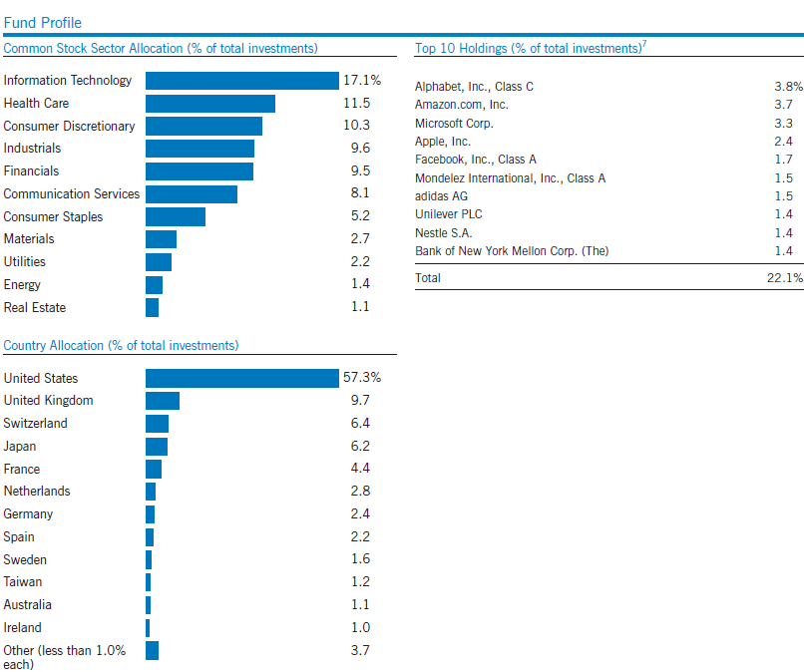This screenshot has width=804, height=672.
Task: Click the 'Energy' sector label
Action: click(x=22, y=285)
